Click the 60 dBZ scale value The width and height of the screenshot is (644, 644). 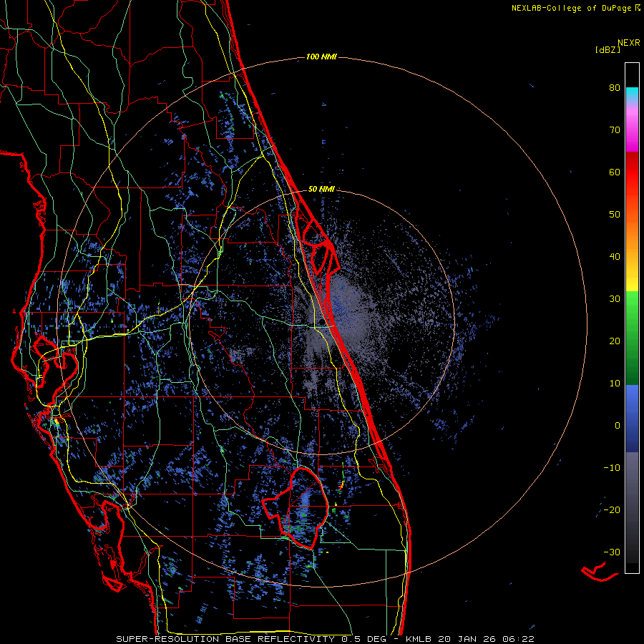(x=615, y=172)
